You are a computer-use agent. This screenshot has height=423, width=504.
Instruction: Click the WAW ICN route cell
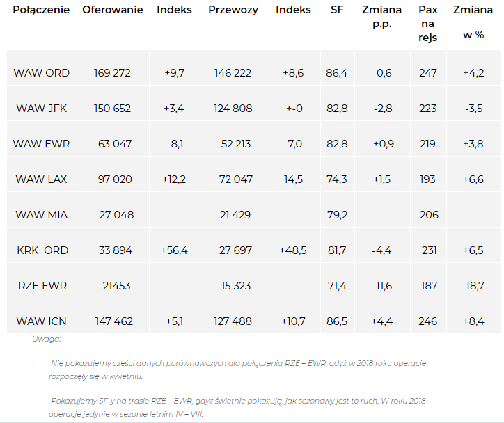click(x=41, y=321)
